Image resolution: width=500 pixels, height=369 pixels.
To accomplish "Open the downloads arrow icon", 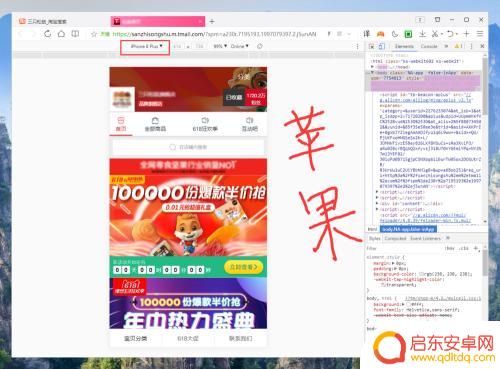I will tap(422, 34).
